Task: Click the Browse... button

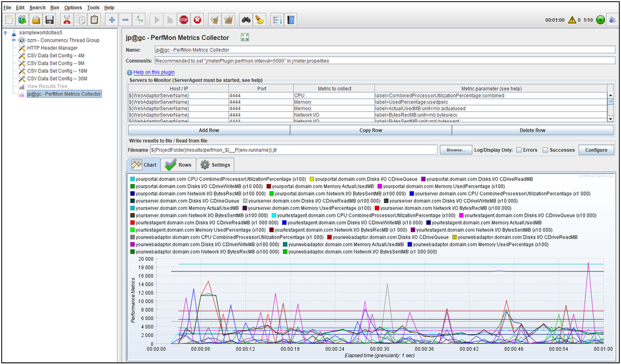Action: point(456,150)
